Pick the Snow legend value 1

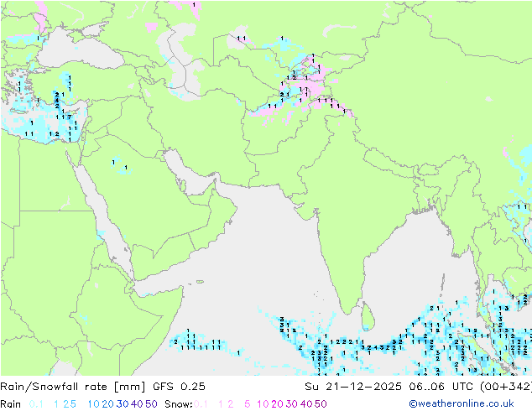[221, 404]
